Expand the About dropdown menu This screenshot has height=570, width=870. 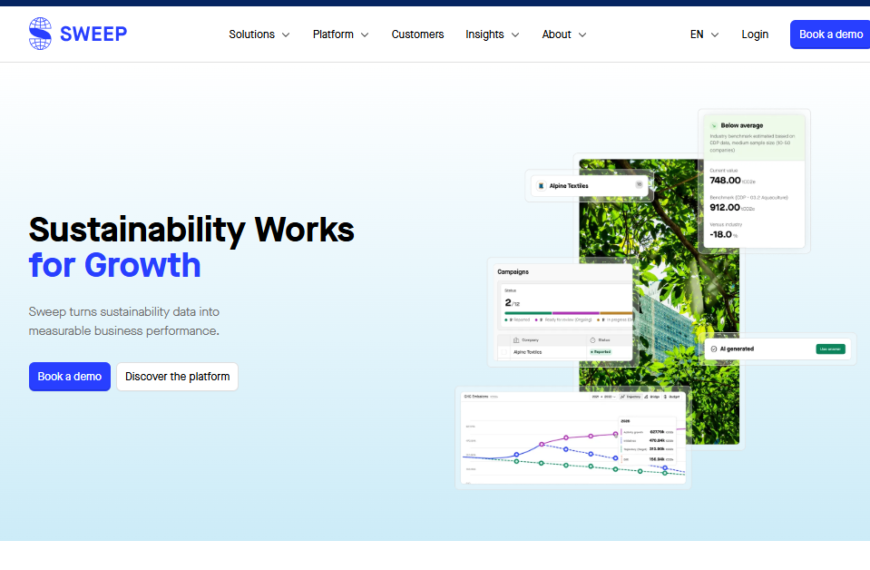(564, 34)
